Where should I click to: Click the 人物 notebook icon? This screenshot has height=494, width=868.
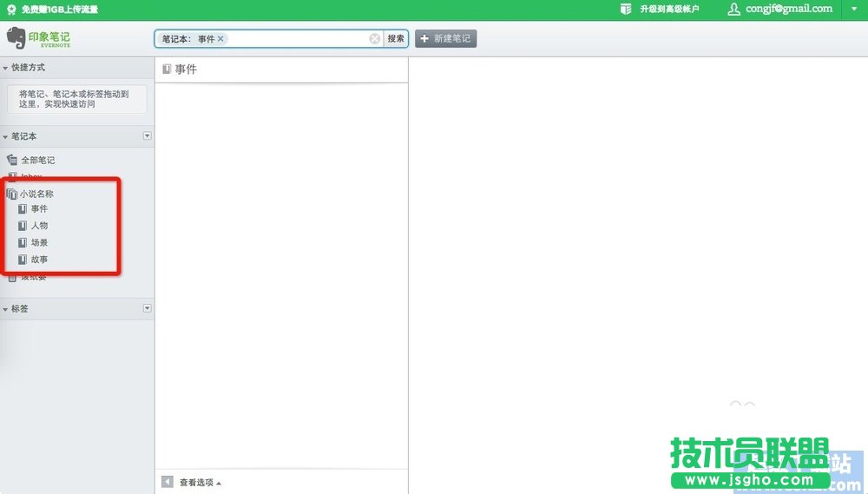point(23,226)
